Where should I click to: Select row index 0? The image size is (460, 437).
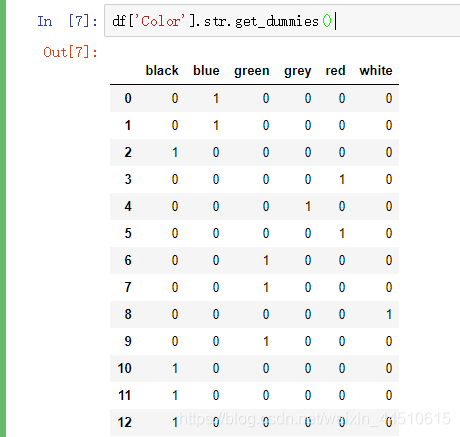128,98
